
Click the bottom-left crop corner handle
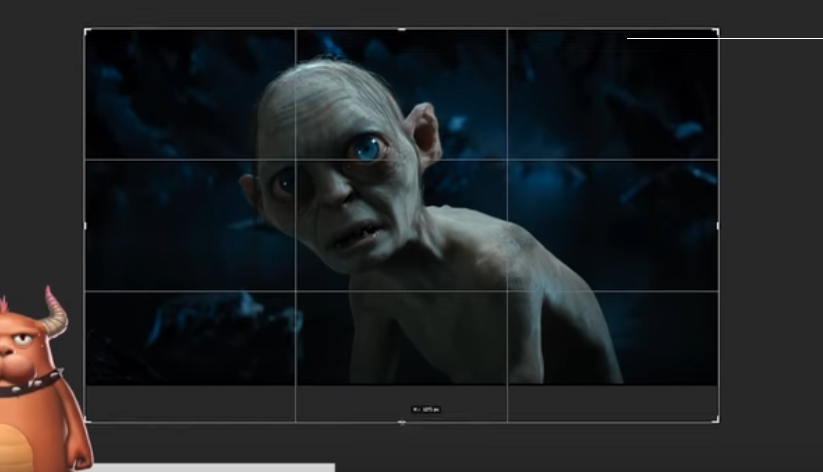click(87, 419)
